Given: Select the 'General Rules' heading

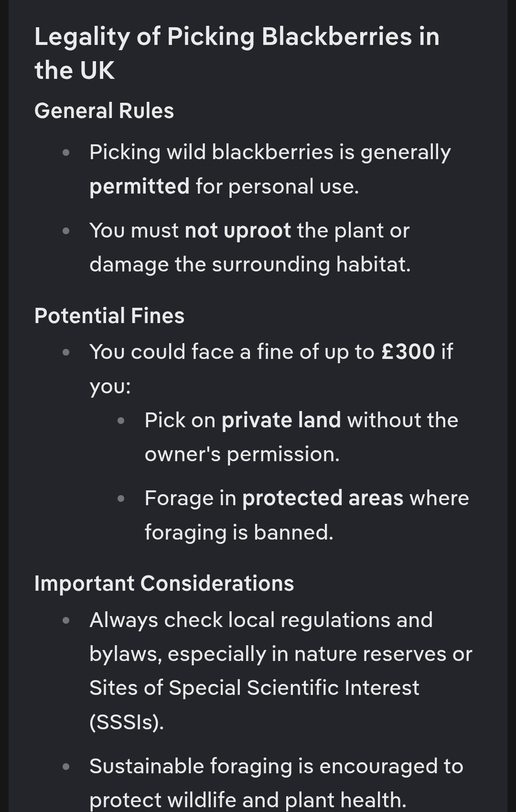Looking at the screenshot, I should [x=104, y=111].
